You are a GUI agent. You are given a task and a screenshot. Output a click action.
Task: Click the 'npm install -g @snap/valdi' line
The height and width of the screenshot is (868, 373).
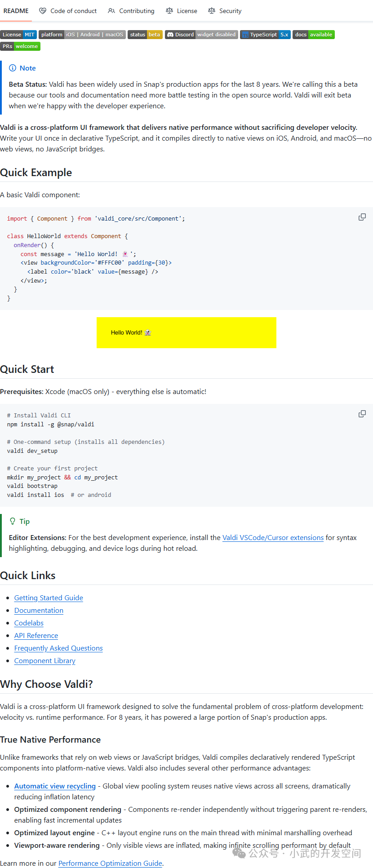[51, 424]
